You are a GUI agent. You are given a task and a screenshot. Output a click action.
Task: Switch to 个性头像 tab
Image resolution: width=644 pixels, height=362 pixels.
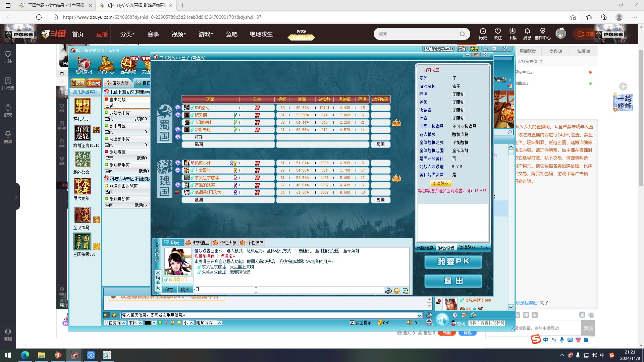[x=224, y=243]
